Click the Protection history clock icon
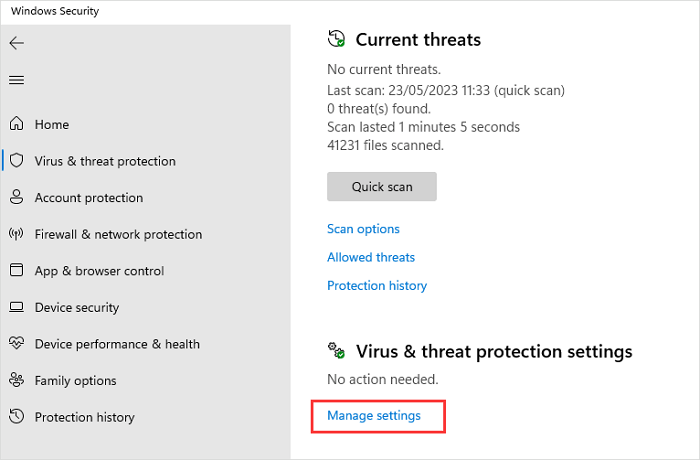Viewport: 700px width, 460px height. (x=16, y=417)
